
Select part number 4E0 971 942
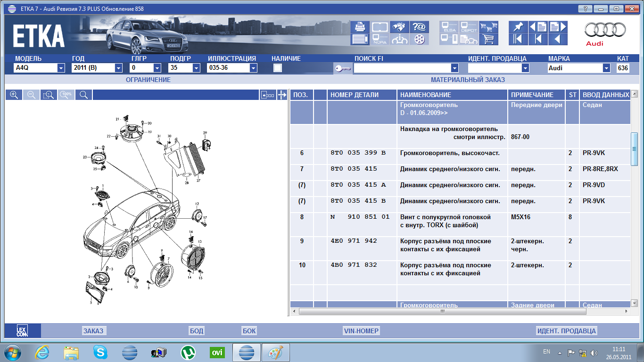coord(354,241)
